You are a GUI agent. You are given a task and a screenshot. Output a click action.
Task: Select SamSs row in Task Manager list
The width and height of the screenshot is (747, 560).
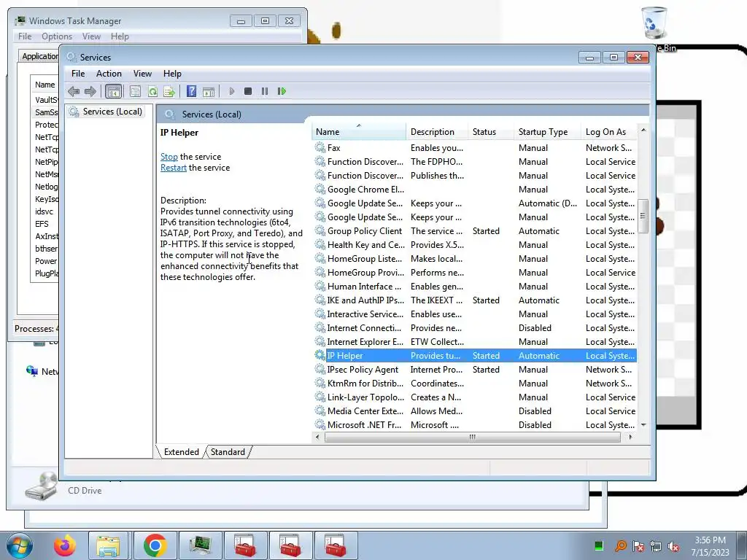[x=44, y=112]
